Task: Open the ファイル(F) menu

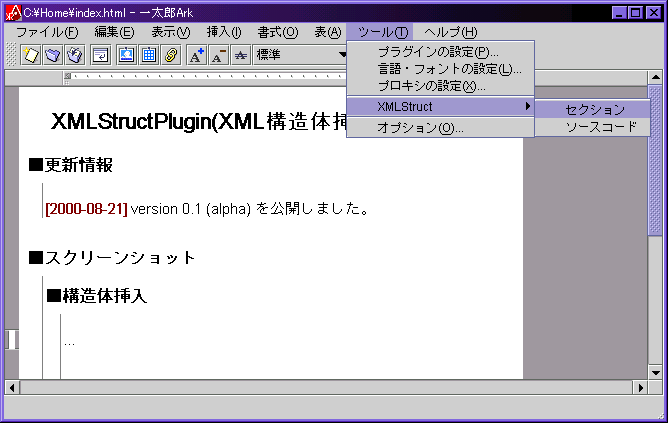Action: pyautogui.click(x=47, y=32)
